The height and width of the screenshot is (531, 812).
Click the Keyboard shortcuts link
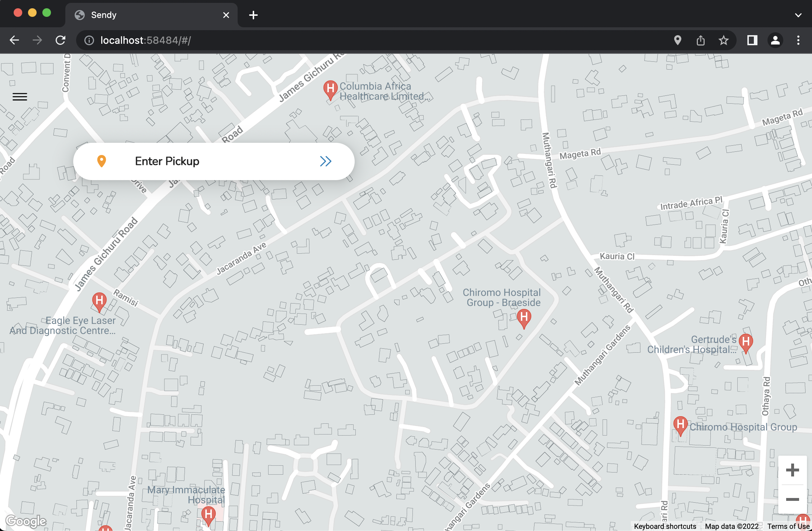664,526
